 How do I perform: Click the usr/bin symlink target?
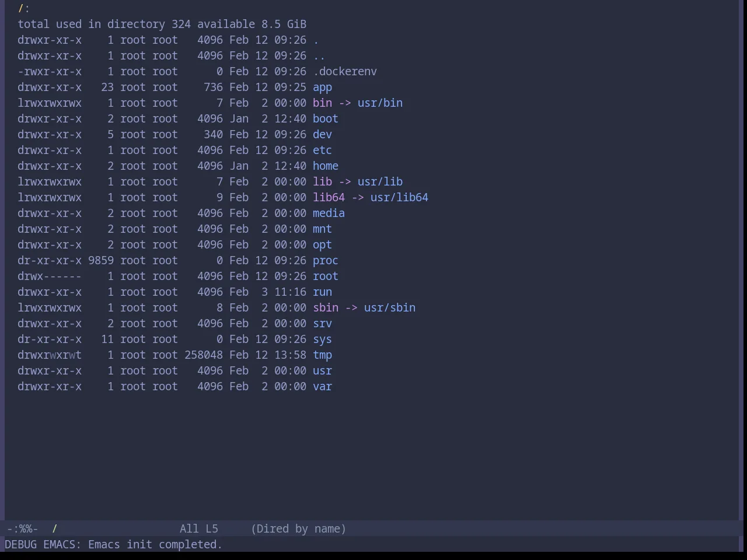(x=380, y=103)
